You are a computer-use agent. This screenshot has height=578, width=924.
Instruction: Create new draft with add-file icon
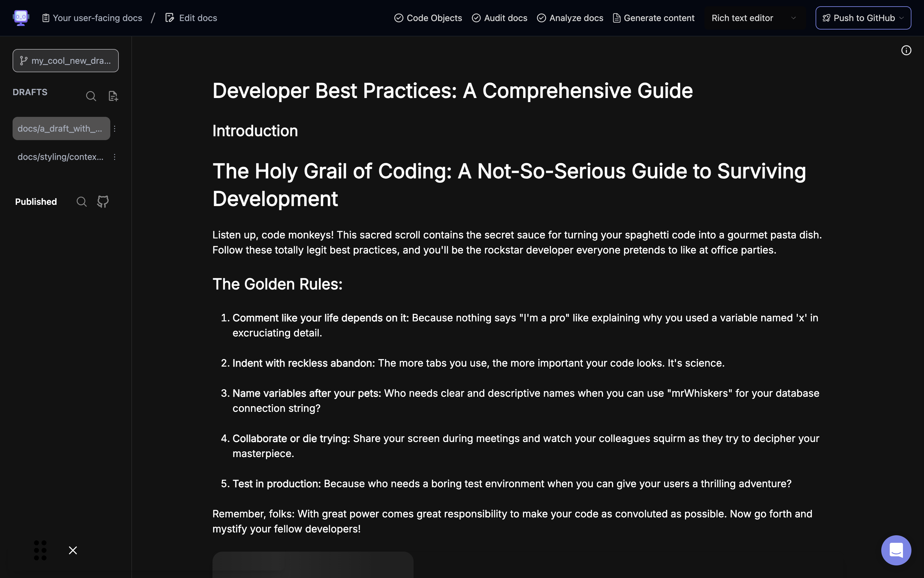pyautogui.click(x=113, y=96)
